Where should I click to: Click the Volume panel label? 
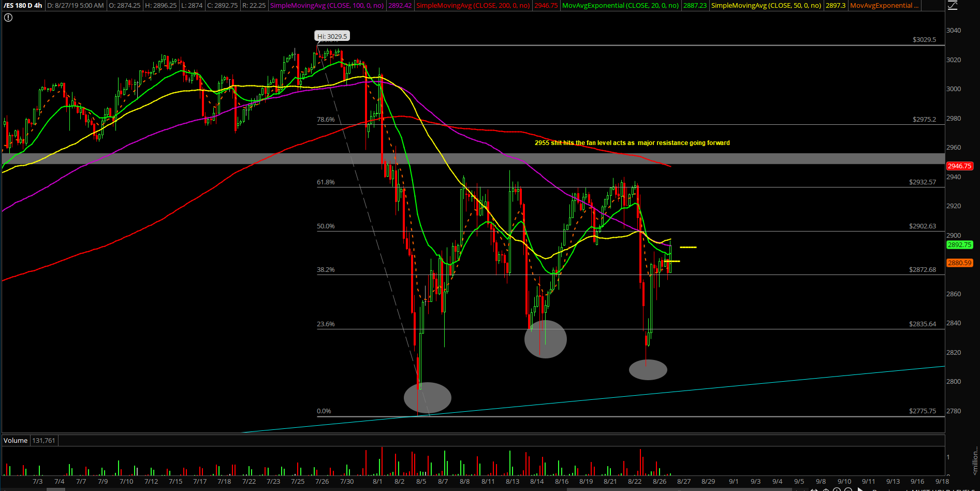(x=16, y=441)
